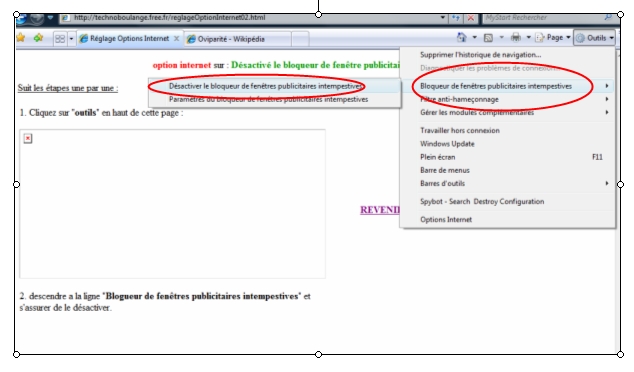Select Supprimer l'historique de navigation
Viewport: 634px width, 372px height.
pyautogui.click(x=480, y=55)
